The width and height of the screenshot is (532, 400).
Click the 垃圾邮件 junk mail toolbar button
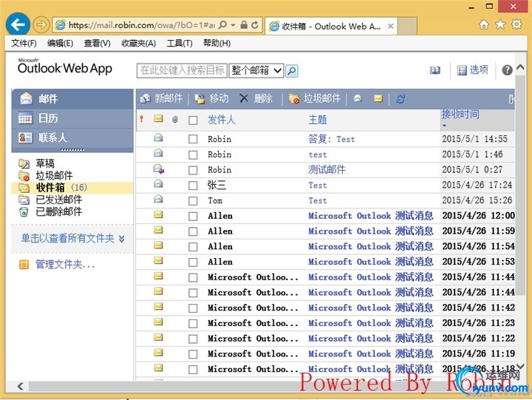click(x=315, y=98)
